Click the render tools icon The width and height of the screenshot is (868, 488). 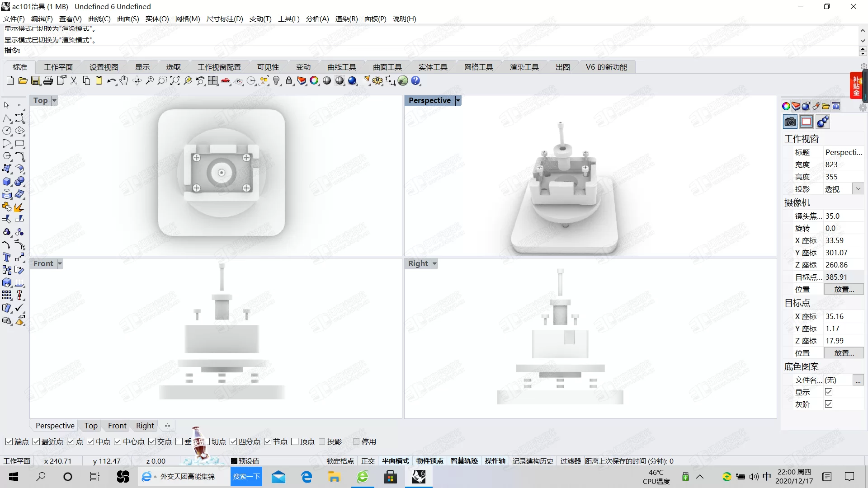[524, 67]
